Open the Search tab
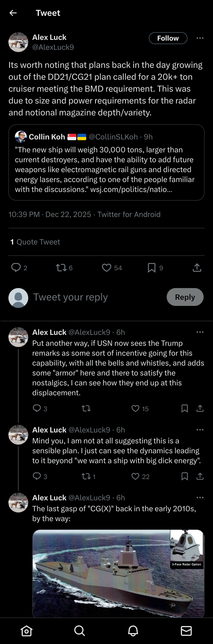This screenshot has height=644, width=213. pos(80,631)
